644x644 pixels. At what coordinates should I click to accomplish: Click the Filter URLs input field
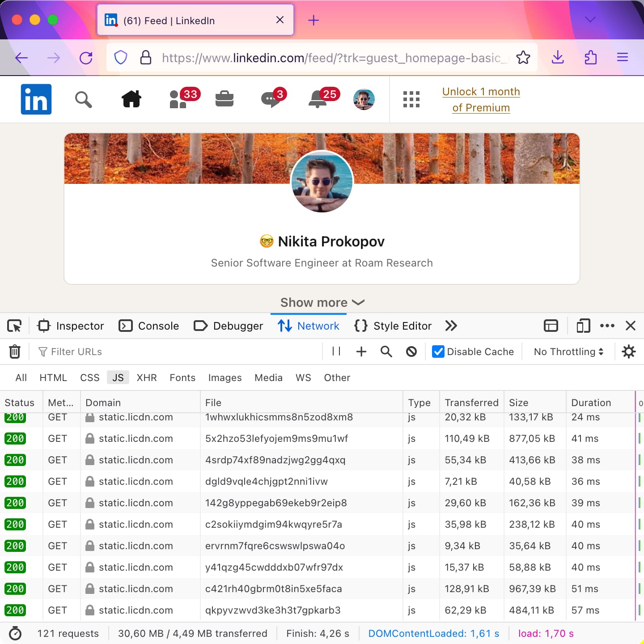tap(134, 352)
